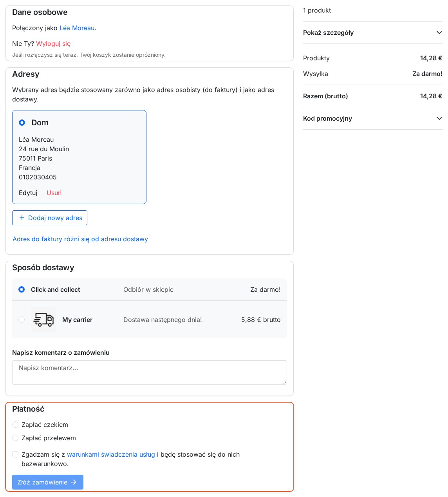Image resolution: width=448 pixels, height=497 pixels.
Task: Click Usuń to delete Dom address
Action: (54, 193)
